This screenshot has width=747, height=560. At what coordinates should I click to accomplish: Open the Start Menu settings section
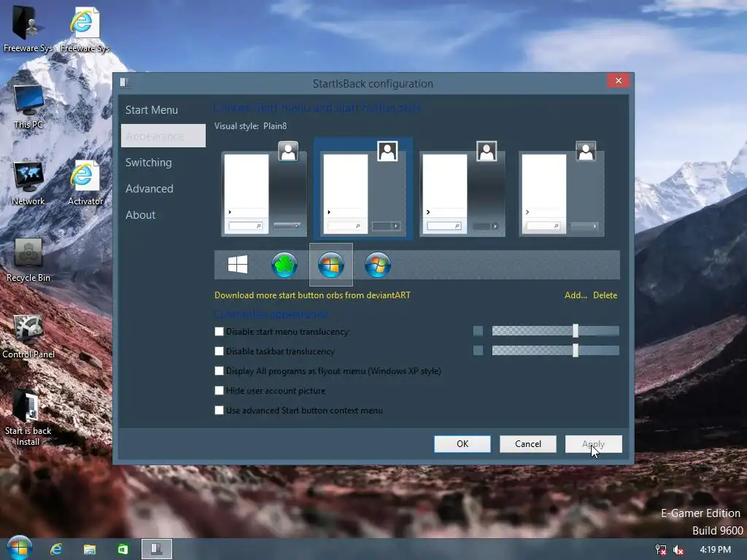(152, 110)
